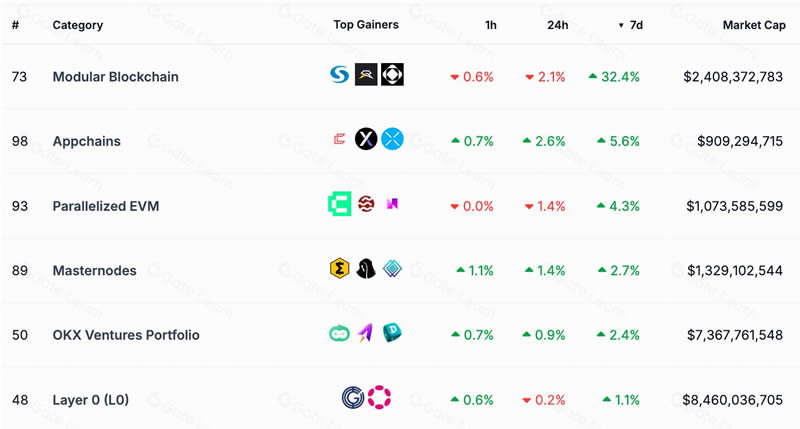Sort by the Market Cap column header
Viewport: 800px width, 429px height.
click(x=754, y=25)
